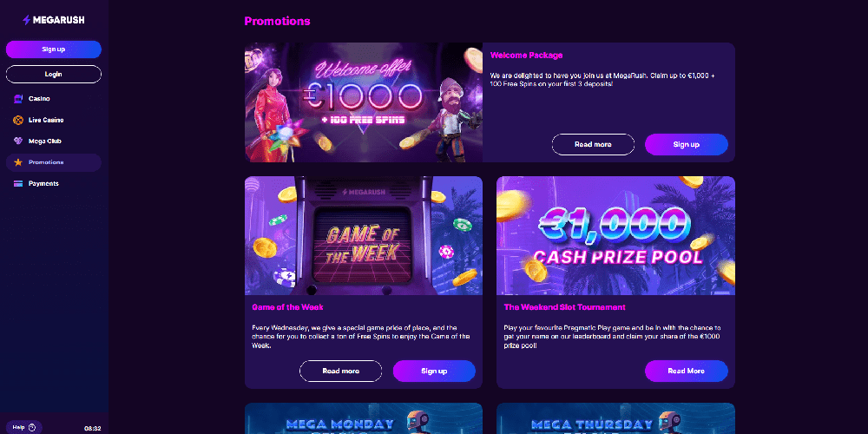Open the Help chat button
This screenshot has width=868, height=434.
pos(23,427)
